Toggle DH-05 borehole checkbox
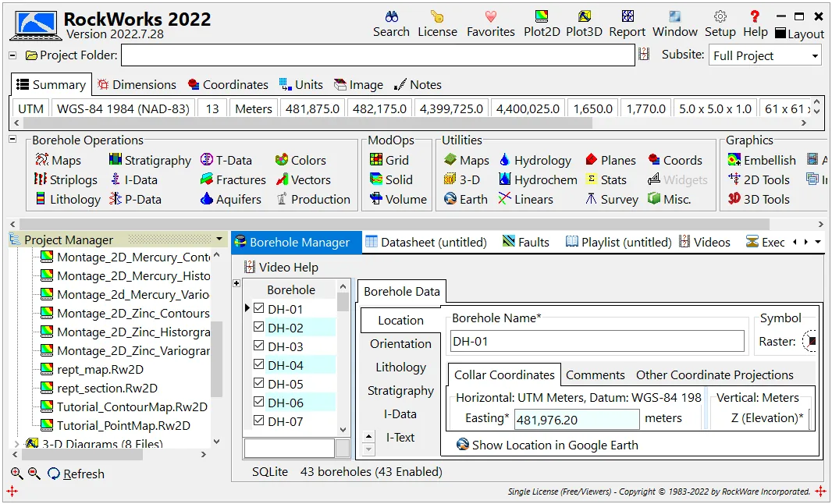 click(259, 383)
